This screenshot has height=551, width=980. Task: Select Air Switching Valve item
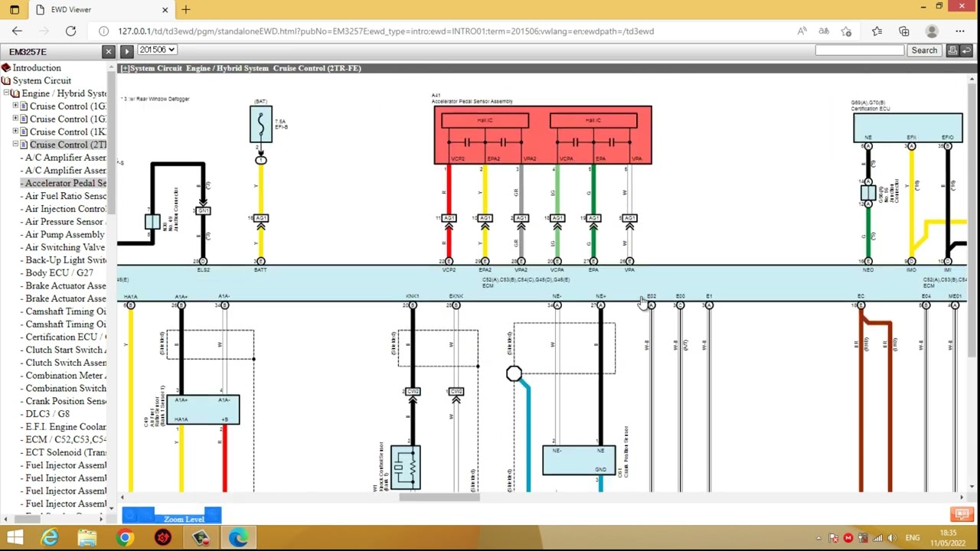(x=64, y=248)
